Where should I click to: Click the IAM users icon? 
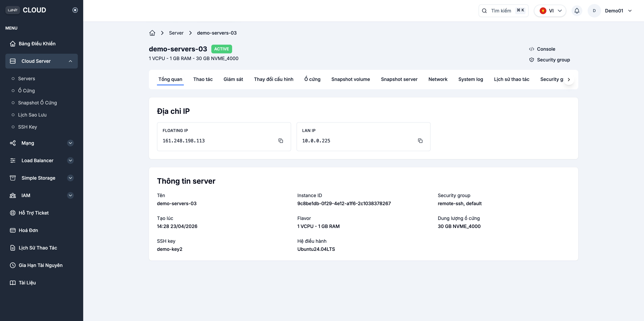click(x=13, y=195)
